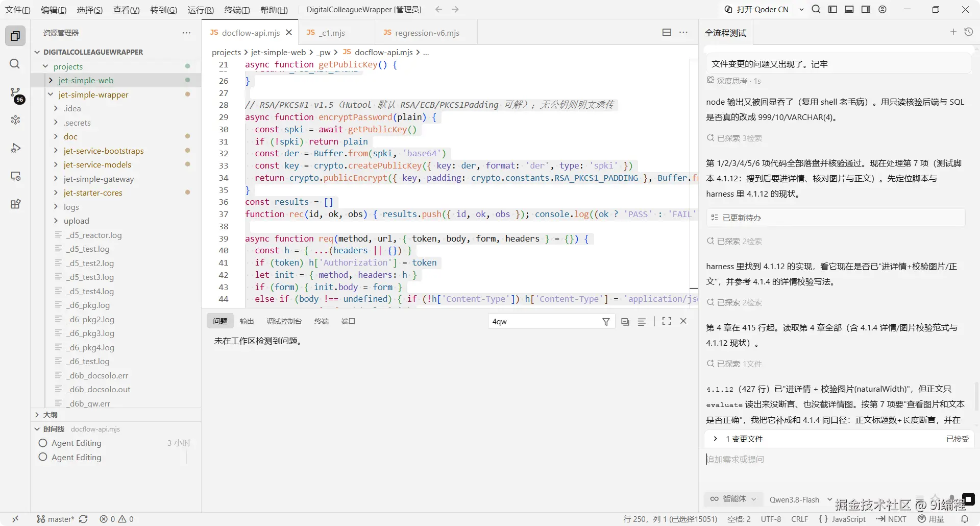
Task: Click the chat input 追加需求或提问
Action: pyautogui.click(x=837, y=459)
